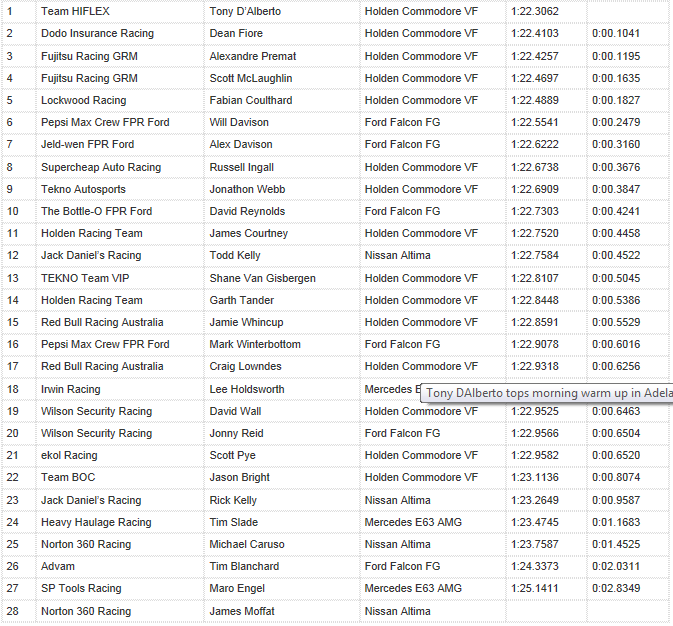The width and height of the screenshot is (673, 626).
Task: Click the lap time 1:22.4697
Action: pos(534,78)
